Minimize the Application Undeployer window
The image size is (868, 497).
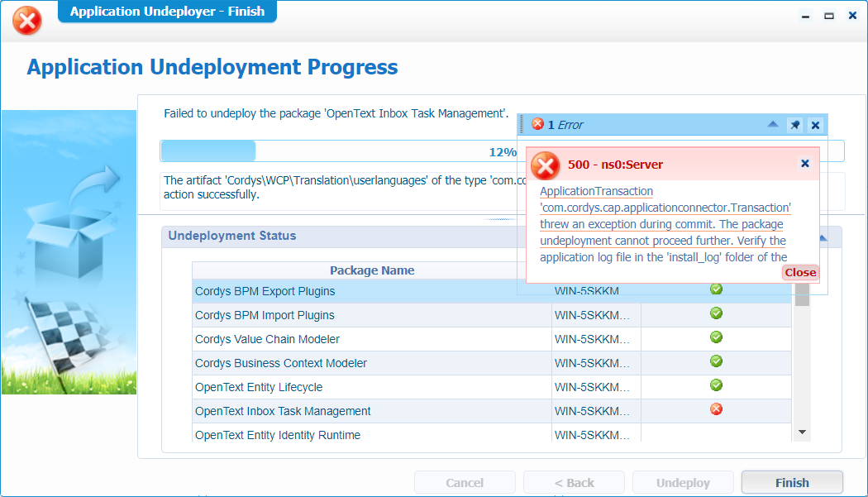tap(805, 16)
